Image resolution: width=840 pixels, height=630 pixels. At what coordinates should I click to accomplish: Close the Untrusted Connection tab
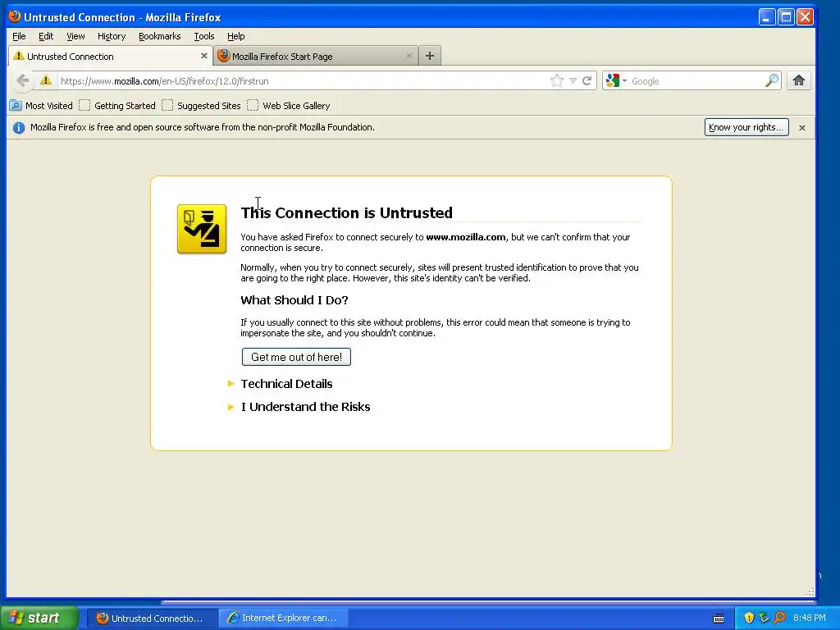[x=204, y=56]
